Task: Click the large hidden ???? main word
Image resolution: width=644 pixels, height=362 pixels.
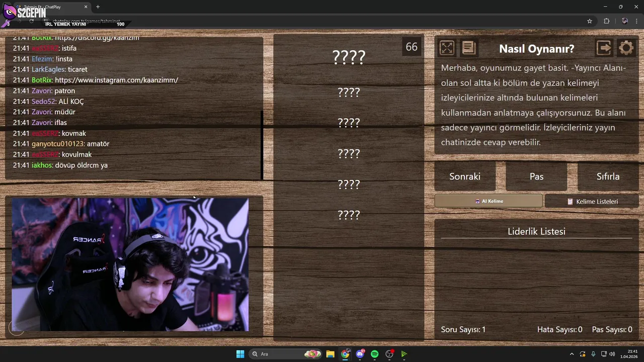Action: coord(349,57)
